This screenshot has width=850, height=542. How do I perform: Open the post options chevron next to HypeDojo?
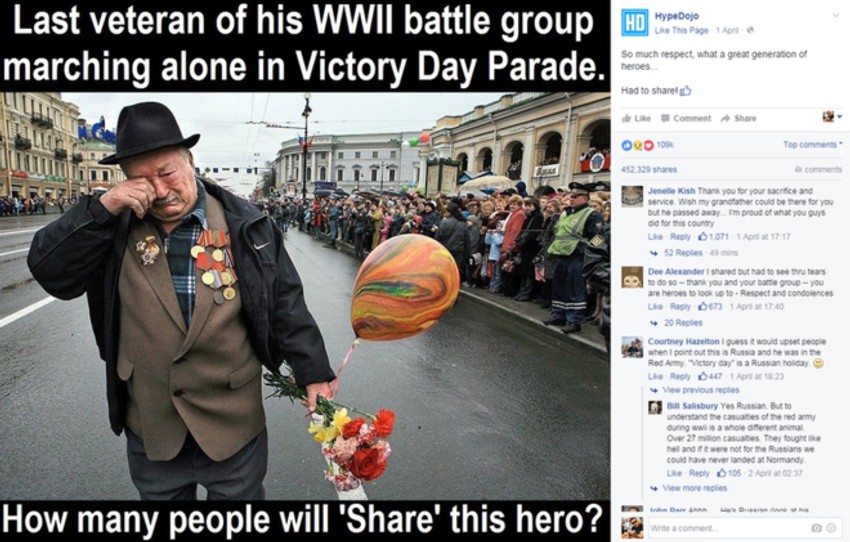point(835,15)
